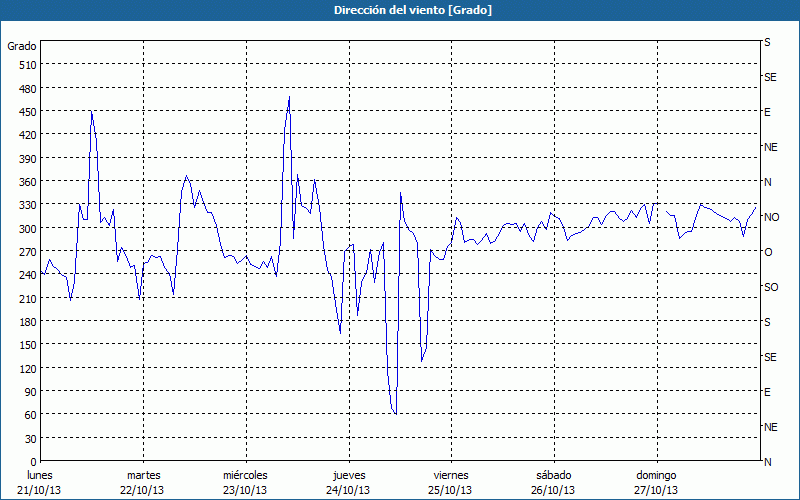Select the 'SO' compass label on the right axis
The width and height of the screenshot is (800, 500).
(771, 287)
